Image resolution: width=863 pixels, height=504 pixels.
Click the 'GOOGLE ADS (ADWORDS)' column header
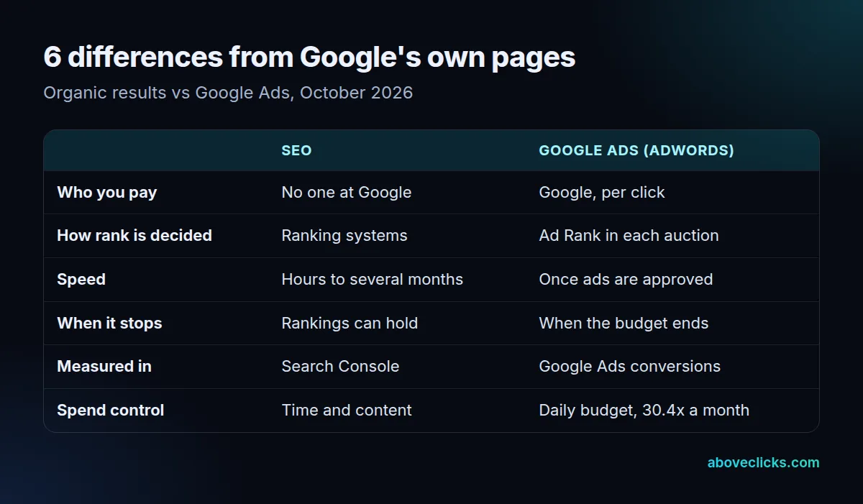click(636, 151)
